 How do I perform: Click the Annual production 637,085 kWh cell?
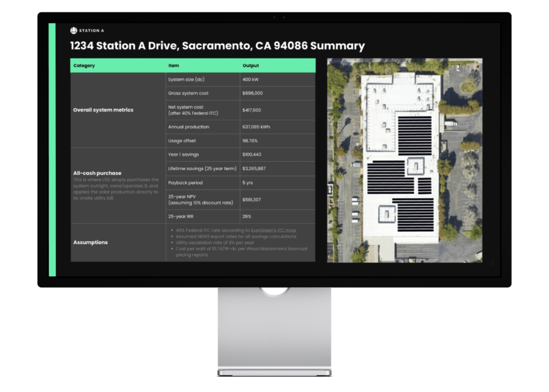[256, 127]
